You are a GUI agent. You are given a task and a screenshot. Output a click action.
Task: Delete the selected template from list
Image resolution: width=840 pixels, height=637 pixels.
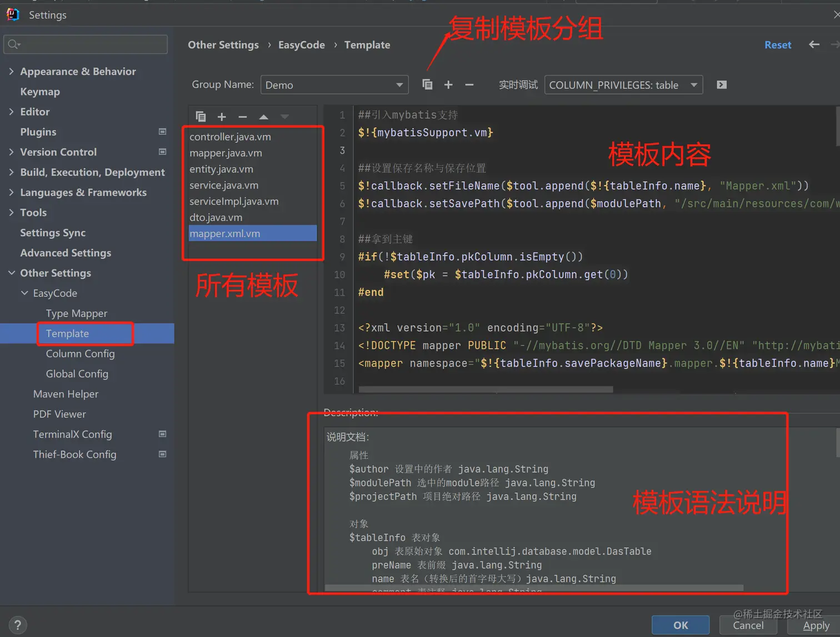(242, 117)
